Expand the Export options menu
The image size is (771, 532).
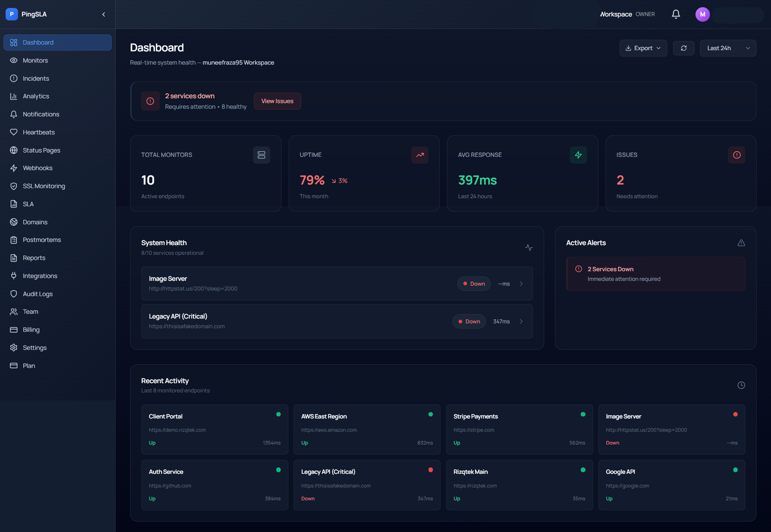(x=643, y=48)
